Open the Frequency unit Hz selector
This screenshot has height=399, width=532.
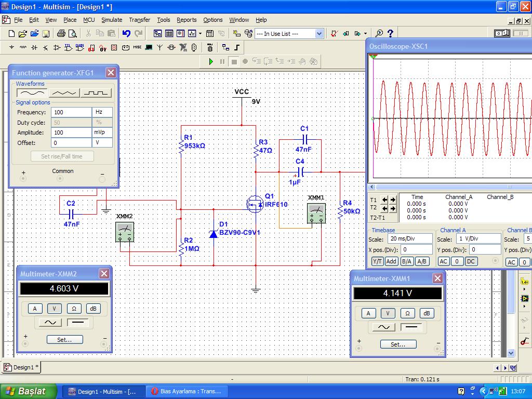point(102,112)
